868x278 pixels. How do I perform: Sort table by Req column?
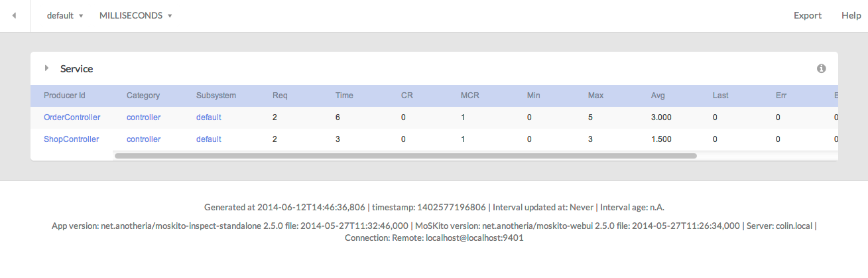click(x=280, y=96)
